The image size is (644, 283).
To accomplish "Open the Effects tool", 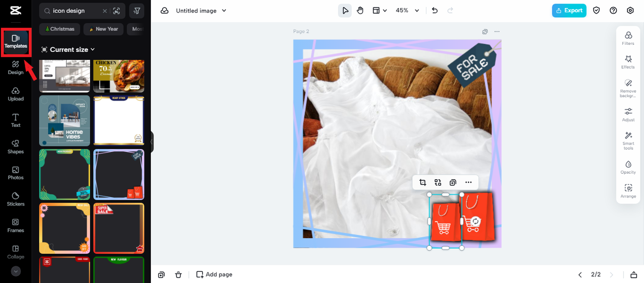I will tap(628, 62).
